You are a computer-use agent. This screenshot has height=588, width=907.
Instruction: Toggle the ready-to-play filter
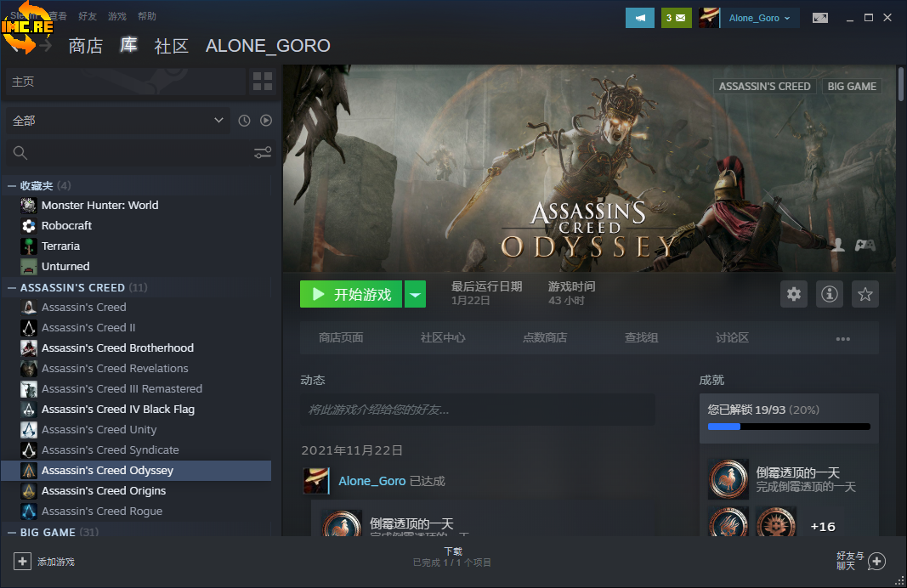[x=266, y=121]
